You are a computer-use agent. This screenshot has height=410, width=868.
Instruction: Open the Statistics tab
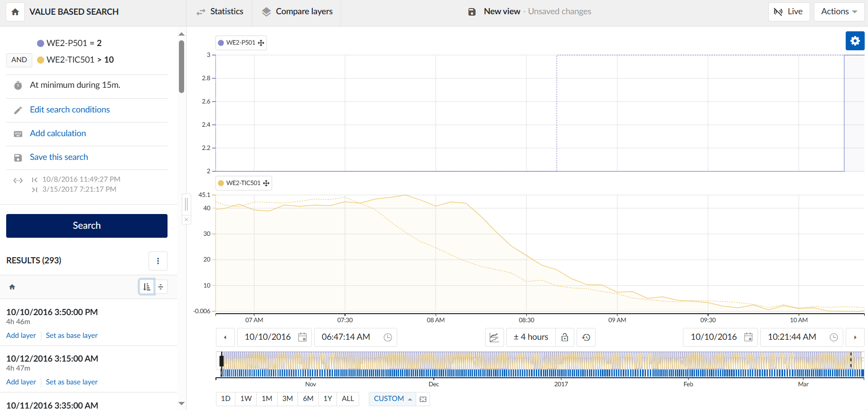(x=220, y=11)
